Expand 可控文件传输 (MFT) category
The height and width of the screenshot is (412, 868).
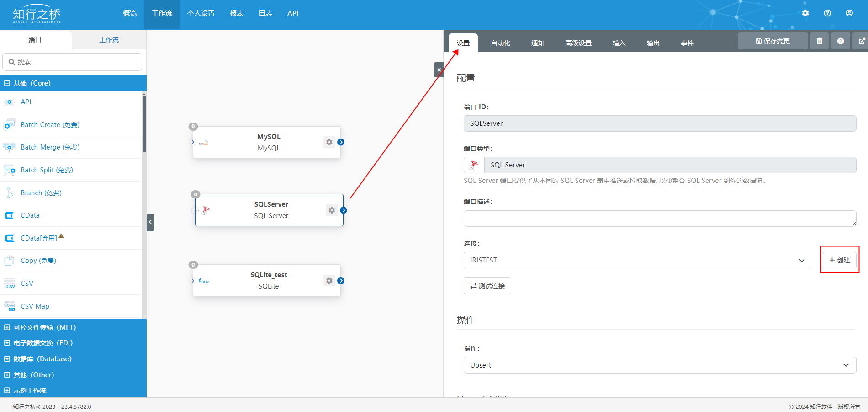tap(73, 327)
